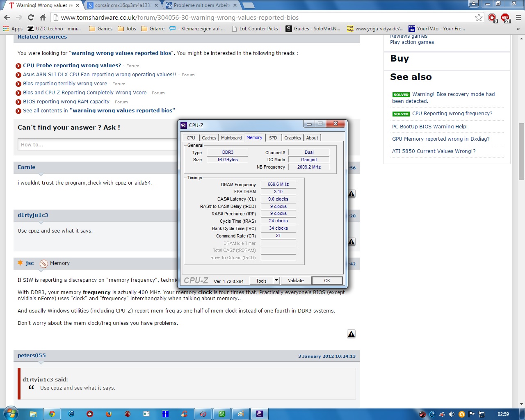Open 'ATI 5850 Current Values Wrong!?' link
The height and width of the screenshot is (420, 525).
[x=434, y=151]
